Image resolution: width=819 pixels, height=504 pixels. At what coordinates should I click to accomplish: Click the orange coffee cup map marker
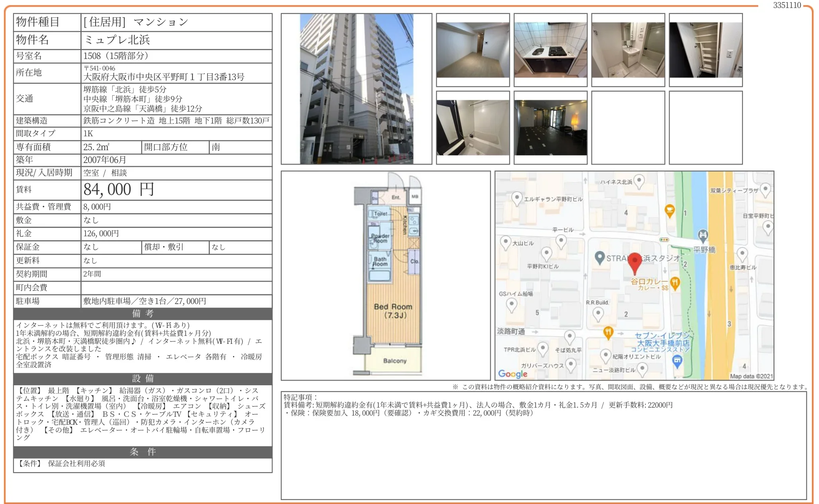point(670,210)
